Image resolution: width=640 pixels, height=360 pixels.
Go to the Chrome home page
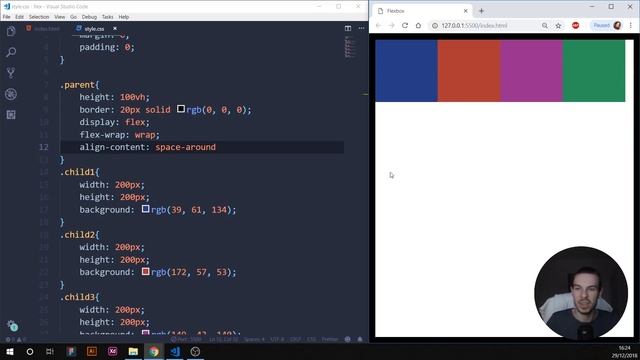pyautogui.click(x=418, y=25)
